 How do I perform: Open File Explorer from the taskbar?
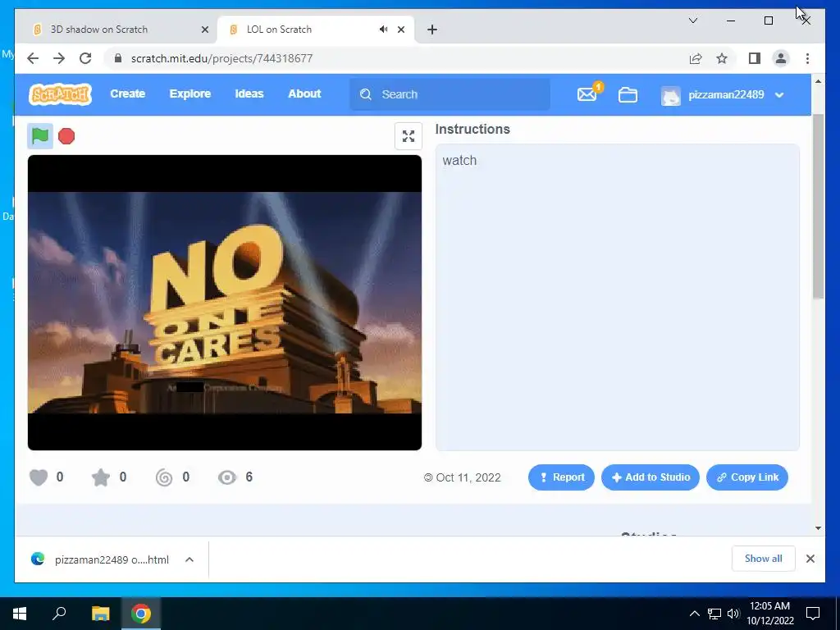tap(100, 614)
